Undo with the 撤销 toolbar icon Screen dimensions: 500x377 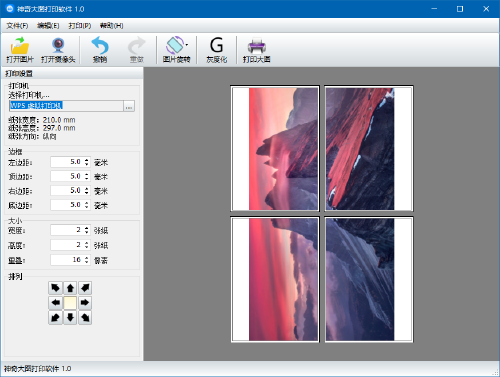pos(100,50)
